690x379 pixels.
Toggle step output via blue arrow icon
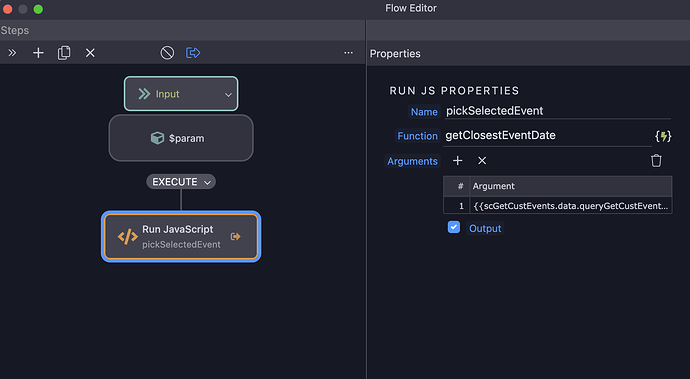[193, 53]
